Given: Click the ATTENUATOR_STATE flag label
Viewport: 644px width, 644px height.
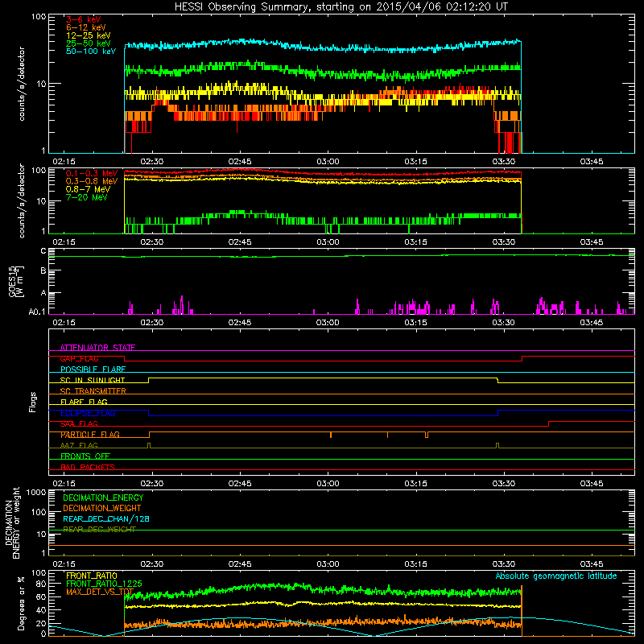Looking at the screenshot, I should [x=97, y=348].
